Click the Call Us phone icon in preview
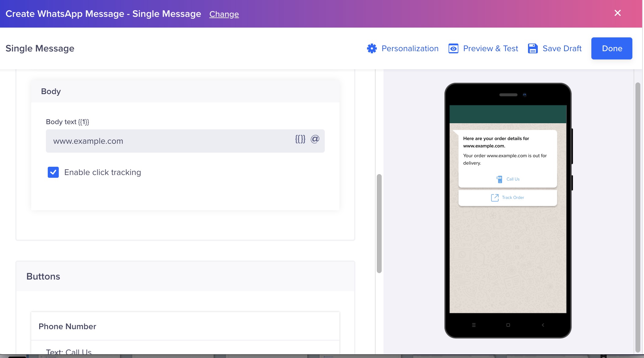 pyautogui.click(x=499, y=179)
